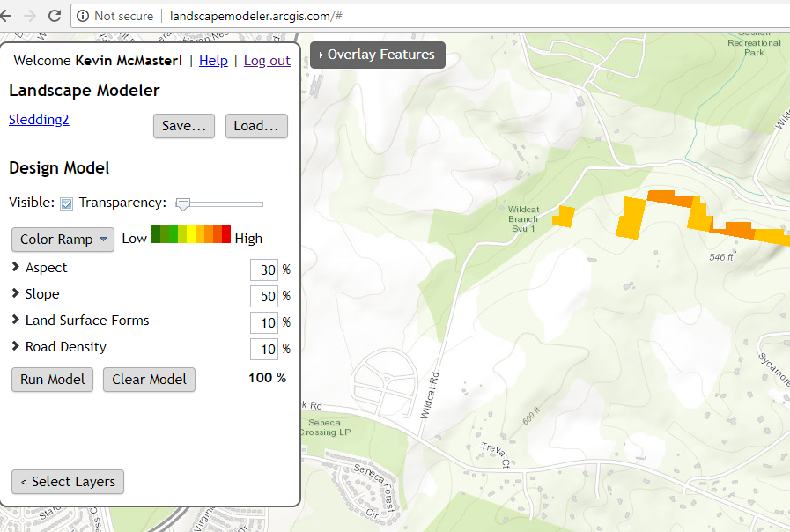
Task: Click the Save... button
Action: coord(184,126)
